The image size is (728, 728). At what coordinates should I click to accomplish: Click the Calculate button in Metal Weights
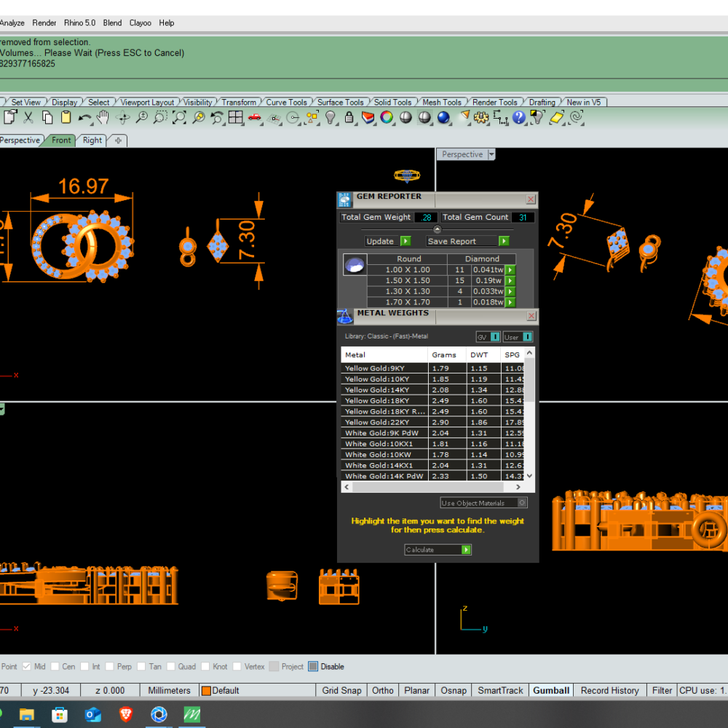(x=438, y=550)
